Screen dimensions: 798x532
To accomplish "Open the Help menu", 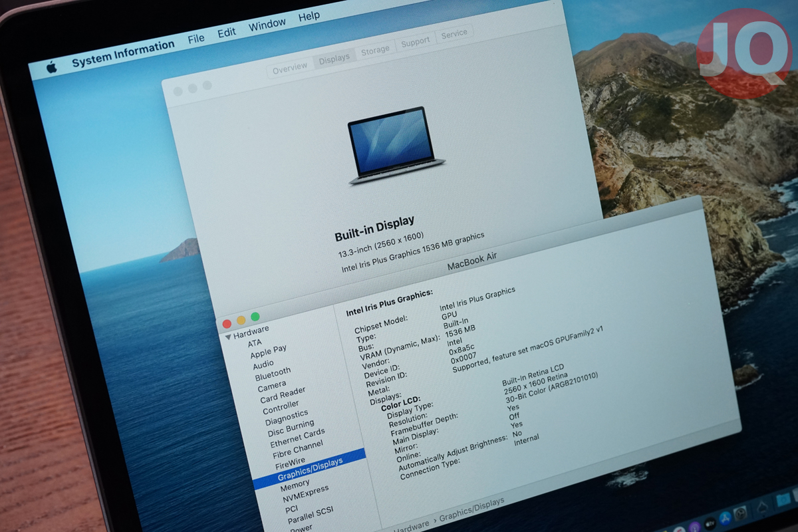I will pos(309,17).
